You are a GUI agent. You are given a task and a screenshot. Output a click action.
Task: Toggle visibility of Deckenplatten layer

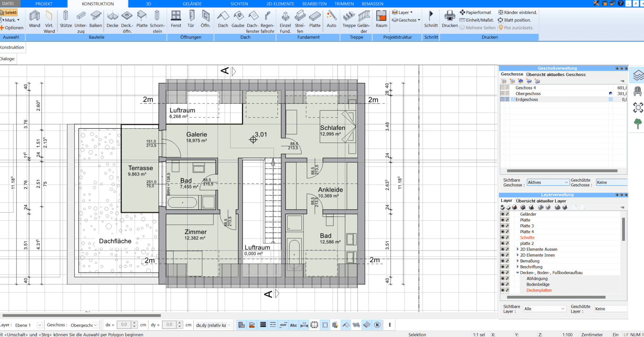tap(502, 290)
